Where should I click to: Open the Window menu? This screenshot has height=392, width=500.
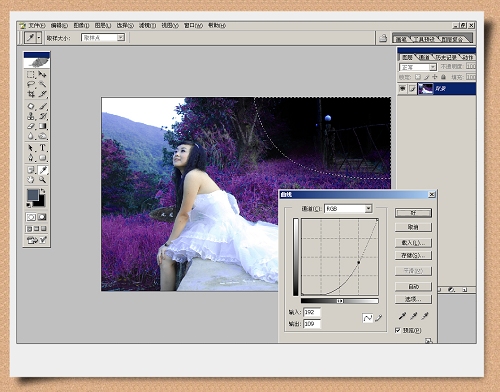pos(193,25)
